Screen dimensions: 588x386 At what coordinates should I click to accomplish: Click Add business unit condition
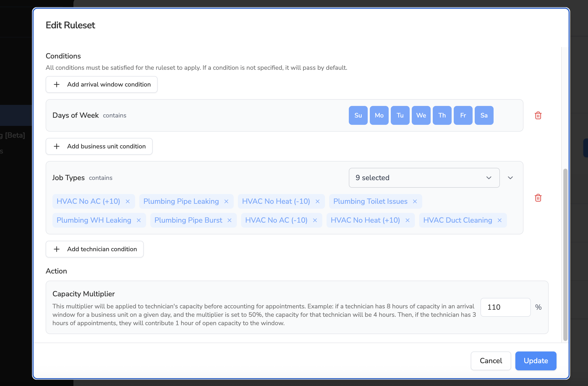coord(99,146)
